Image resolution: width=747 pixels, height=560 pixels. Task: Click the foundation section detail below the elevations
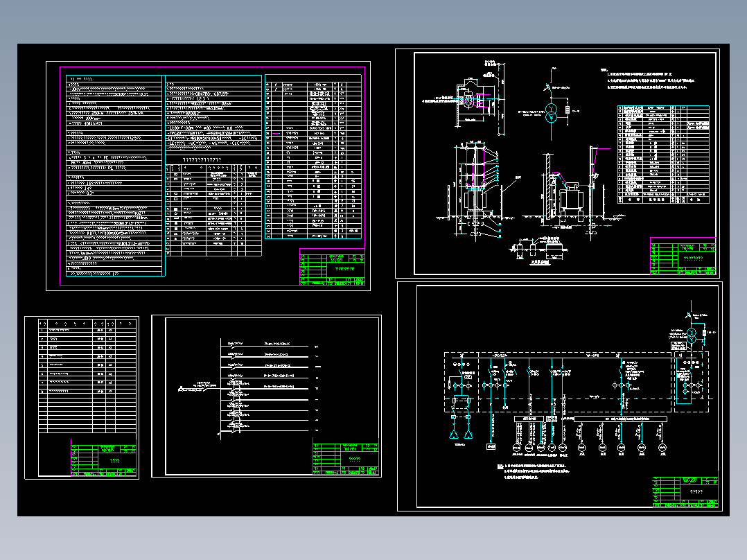click(538, 251)
